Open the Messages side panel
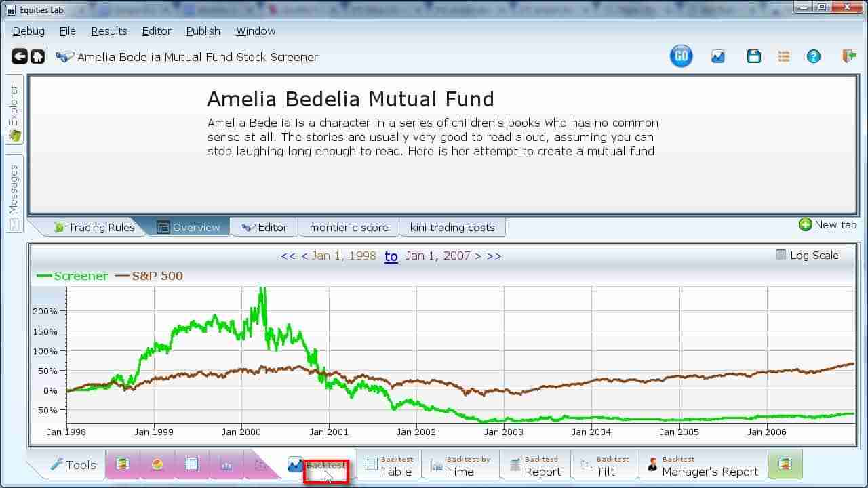Screen dimensions: 868x488 coord(14,195)
